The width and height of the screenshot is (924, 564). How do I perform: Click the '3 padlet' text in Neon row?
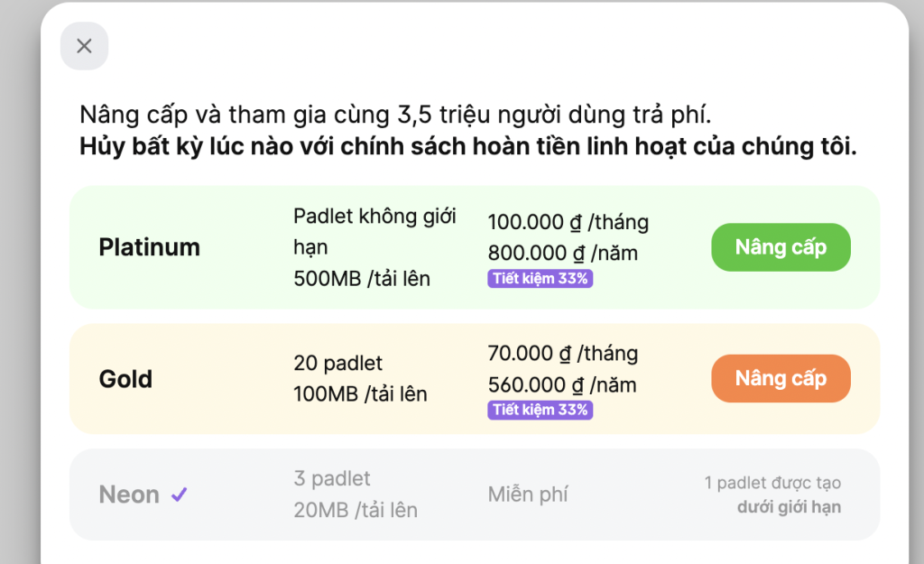pyautogui.click(x=332, y=478)
